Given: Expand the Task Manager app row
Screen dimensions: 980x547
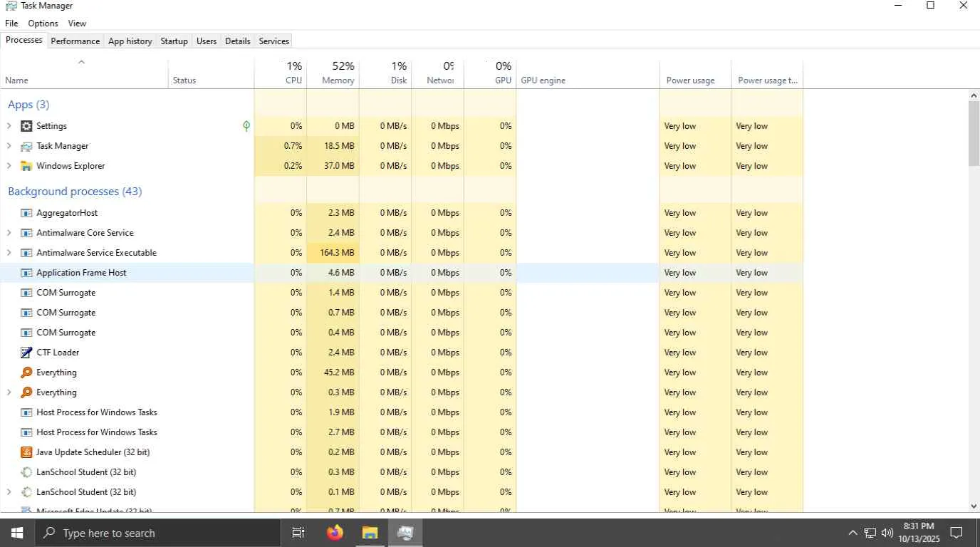Looking at the screenshot, I should tap(9, 146).
